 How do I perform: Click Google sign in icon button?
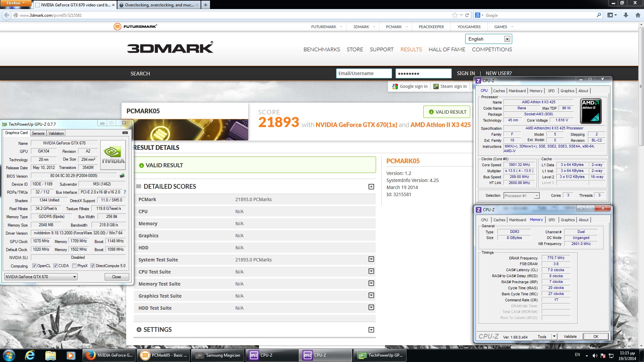point(410,86)
